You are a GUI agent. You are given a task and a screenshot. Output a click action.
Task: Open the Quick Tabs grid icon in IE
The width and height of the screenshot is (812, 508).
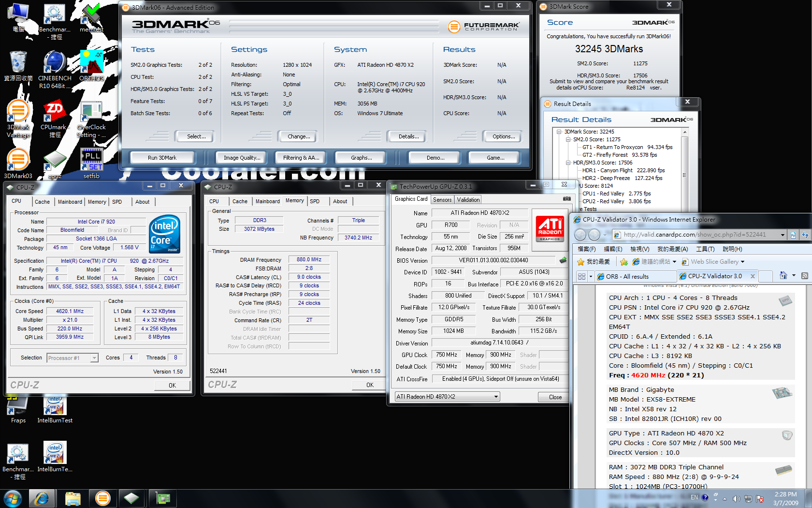click(x=581, y=276)
